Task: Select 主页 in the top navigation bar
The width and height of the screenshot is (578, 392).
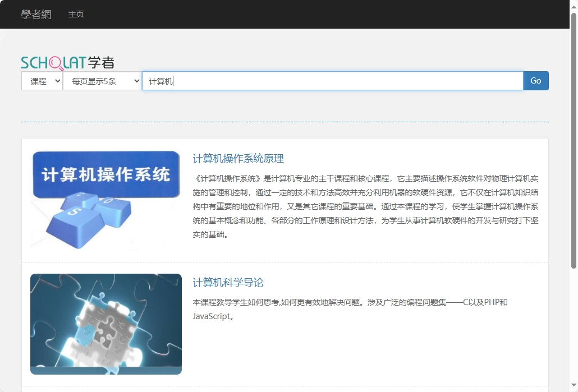Action: (76, 15)
